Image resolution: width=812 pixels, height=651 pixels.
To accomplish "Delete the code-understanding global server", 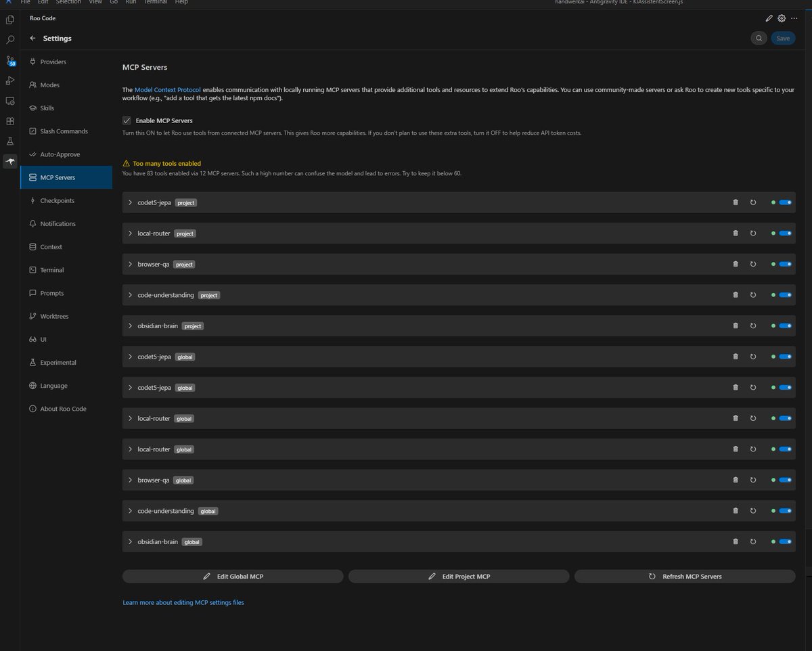I will click(x=736, y=511).
